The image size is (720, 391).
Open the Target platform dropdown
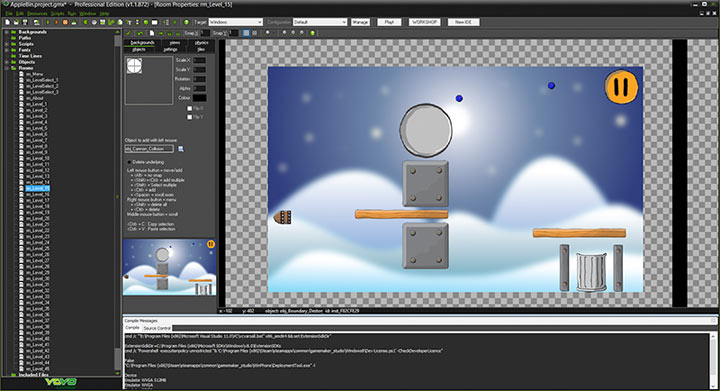click(x=236, y=22)
